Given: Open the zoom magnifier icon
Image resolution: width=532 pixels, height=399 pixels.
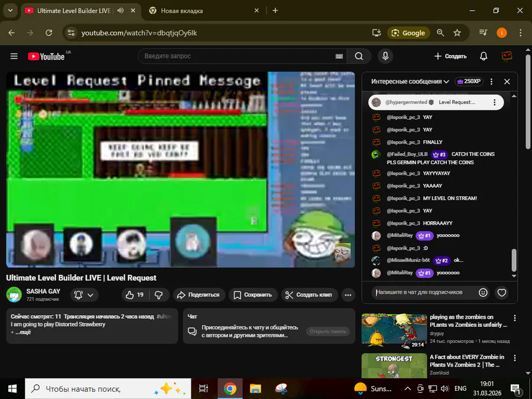Looking at the screenshot, I should tap(440, 33).
